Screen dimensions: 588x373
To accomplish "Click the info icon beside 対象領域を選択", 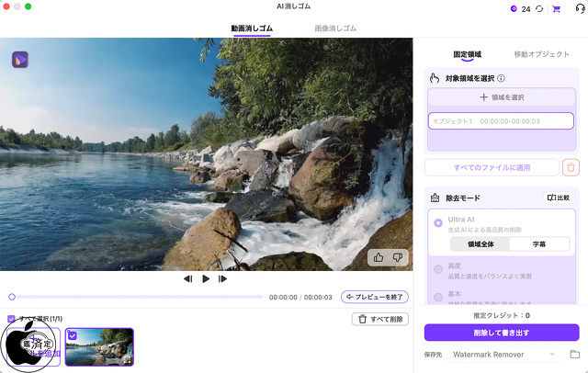I will coord(501,78).
